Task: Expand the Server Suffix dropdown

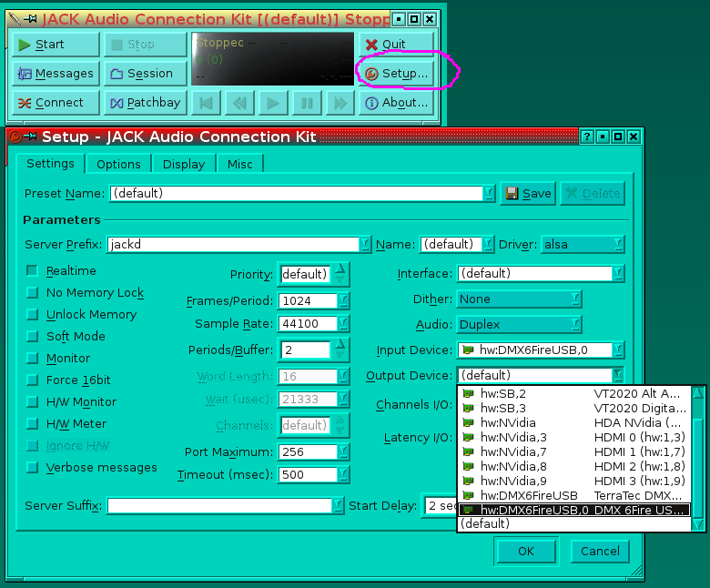Action: pos(338,505)
